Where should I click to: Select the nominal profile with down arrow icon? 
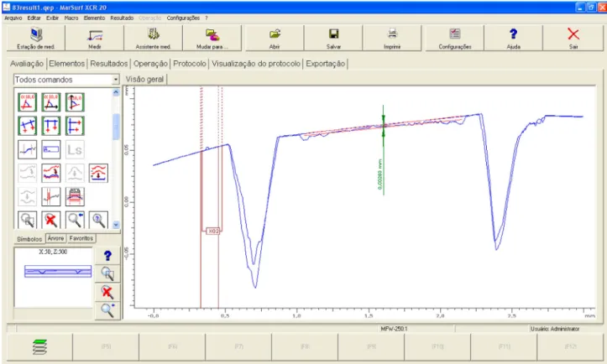tap(98, 173)
